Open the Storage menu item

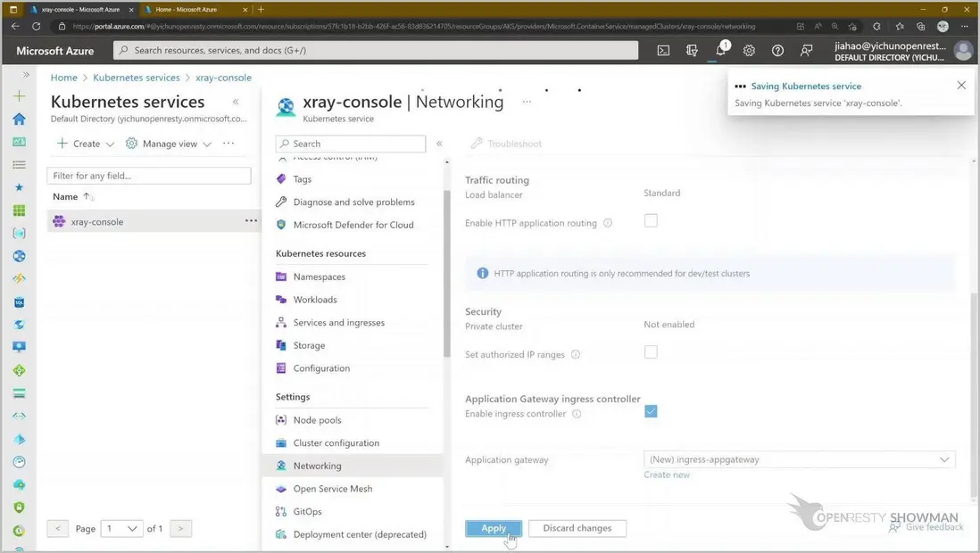pyautogui.click(x=309, y=345)
